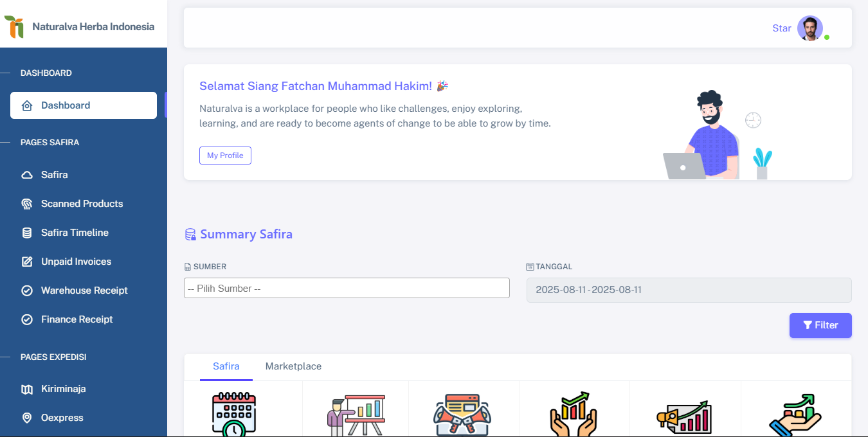
Task: Click the megaphone with rising chart icon
Action: click(x=683, y=418)
